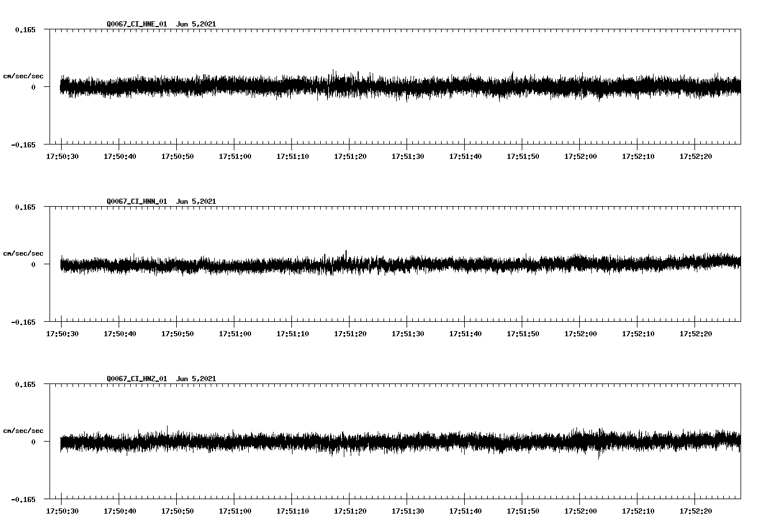Click the cm/sec/sec label on the HNE plot
Image resolution: width=782 pixels, height=532 pixels.
click(24, 75)
